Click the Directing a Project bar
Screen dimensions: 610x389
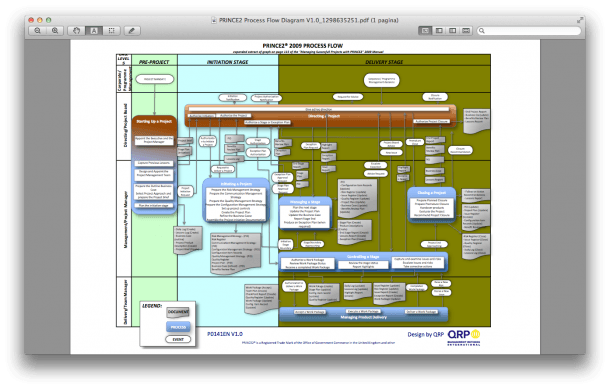[320, 116]
